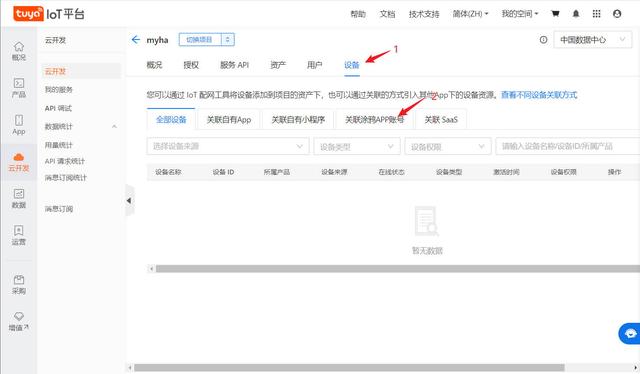Open the 文档 docs link
640x374 pixels.
387,14
